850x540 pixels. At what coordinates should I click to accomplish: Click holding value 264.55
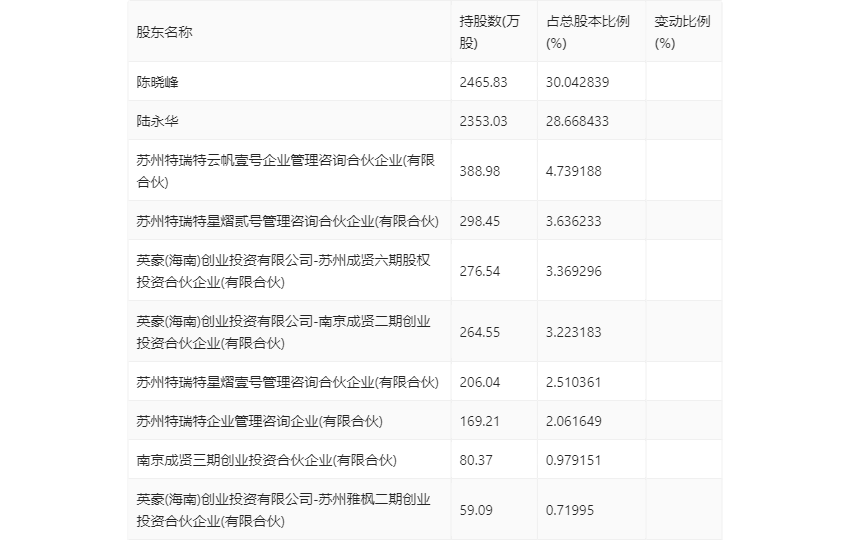[x=479, y=332]
